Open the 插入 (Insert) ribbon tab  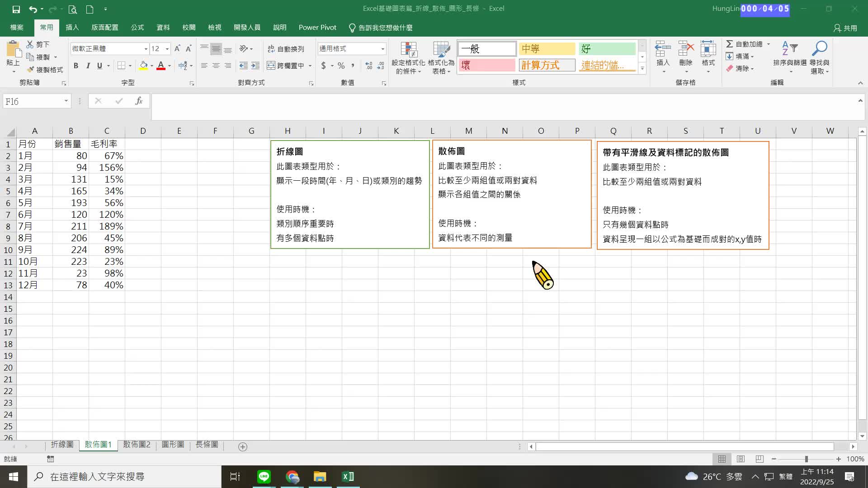[x=72, y=28]
